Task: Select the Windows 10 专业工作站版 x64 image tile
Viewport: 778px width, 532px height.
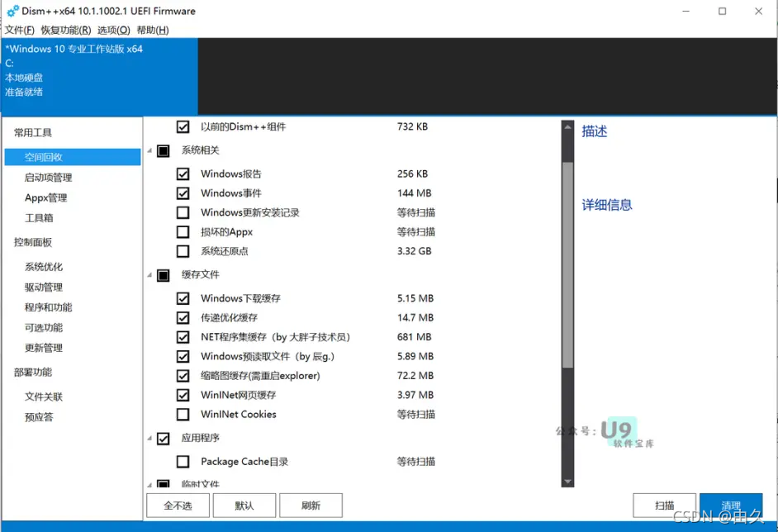Action: coord(99,77)
